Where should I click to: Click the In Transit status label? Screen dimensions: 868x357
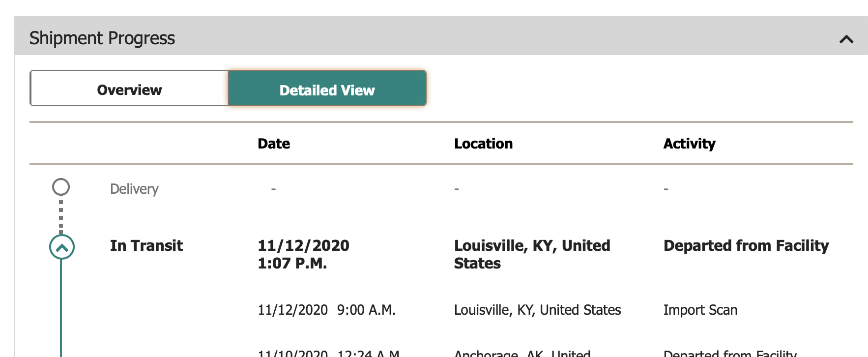click(x=146, y=245)
